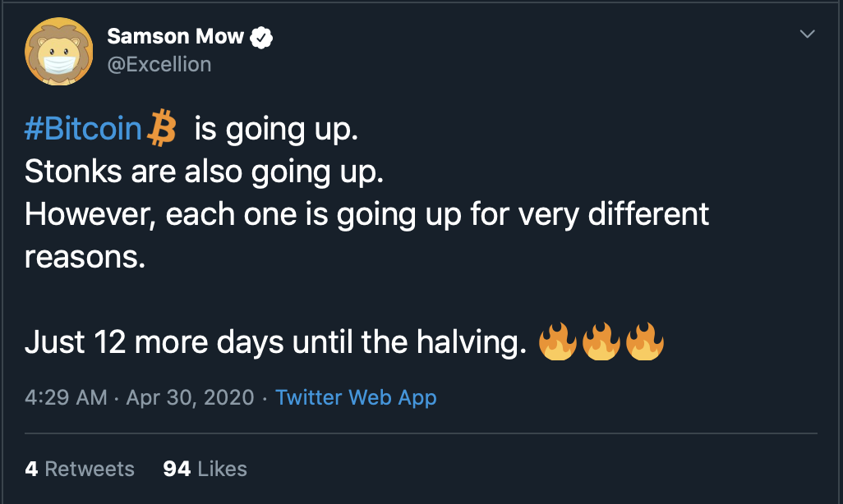Click the first fire emoji
Viewport: 843px width, 504px height.
[558, 342]
